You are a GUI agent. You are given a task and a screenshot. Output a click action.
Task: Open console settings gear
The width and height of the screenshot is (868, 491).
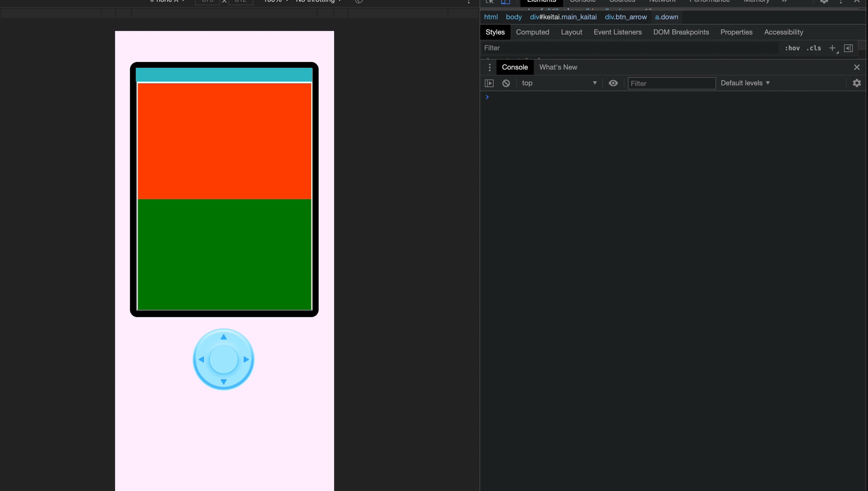(856, 83)
